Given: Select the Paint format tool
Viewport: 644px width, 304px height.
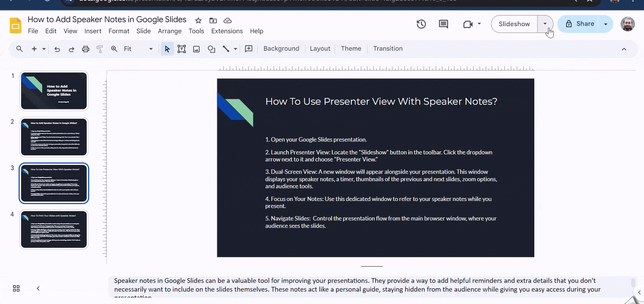Looking at the screenshot, I should click(100, 49).
